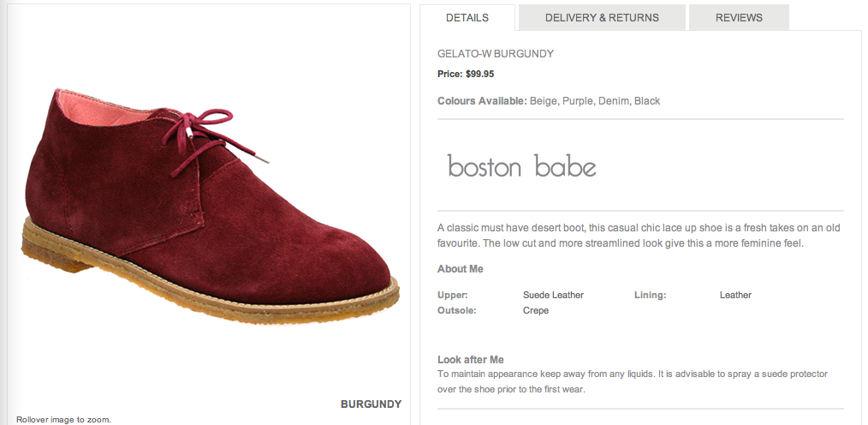Image resolution: width=868 pixels, height=425 pixels.
Task: Click the Crepe outsole value
Action: (x=536, y=310)
